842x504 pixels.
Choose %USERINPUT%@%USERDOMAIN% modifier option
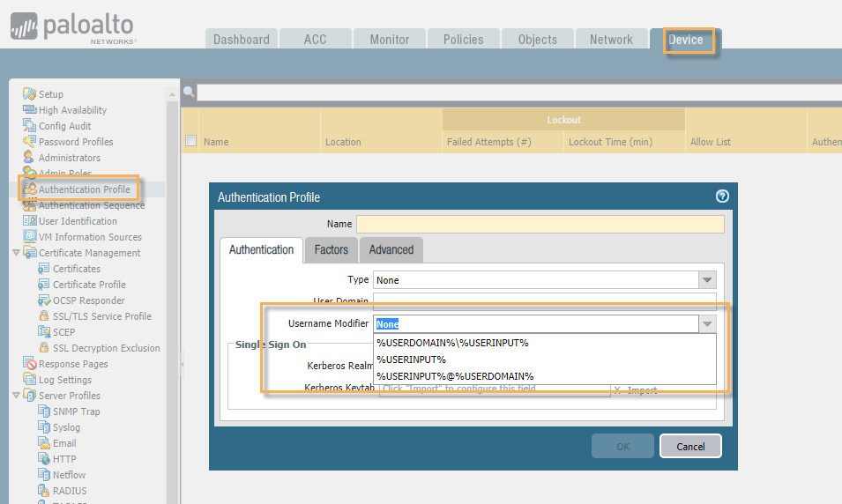point(455,376)
